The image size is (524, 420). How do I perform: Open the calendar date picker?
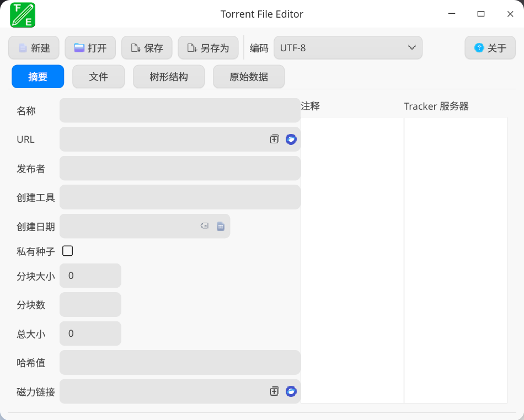(x=221, y=226)
